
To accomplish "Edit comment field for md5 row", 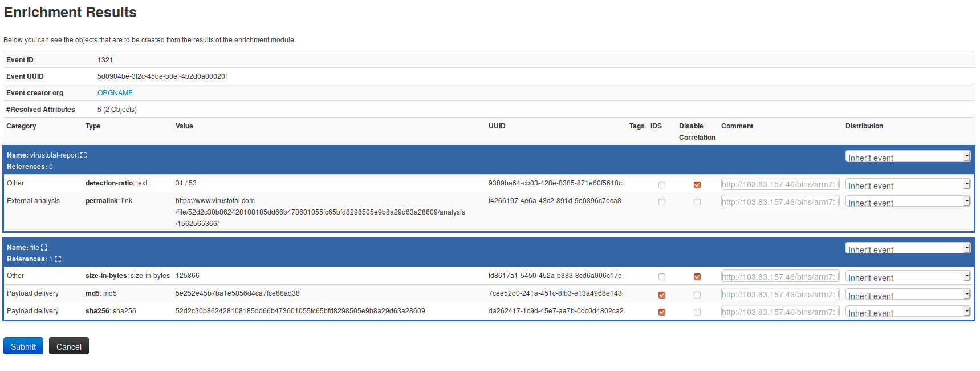I will pyautogui.click(x=780, y=294).
